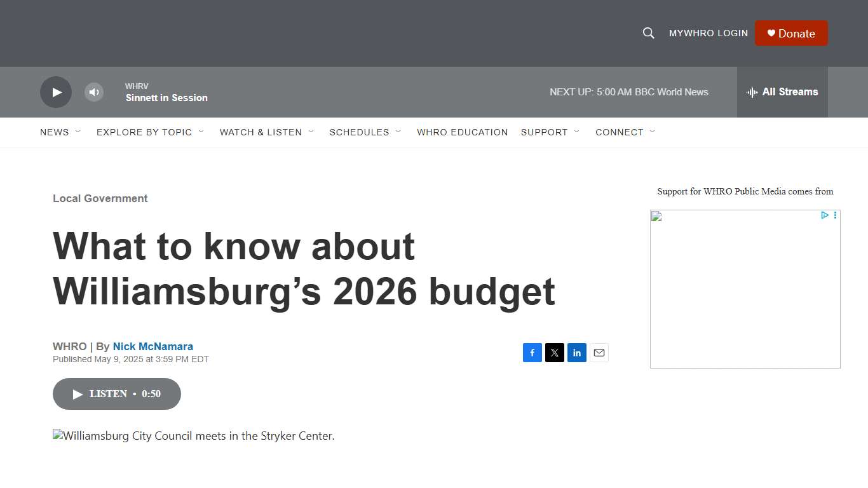Click the Donate button
Image resolution: width=868 pixels, height=488 pixels.
(x=791, y=33)
